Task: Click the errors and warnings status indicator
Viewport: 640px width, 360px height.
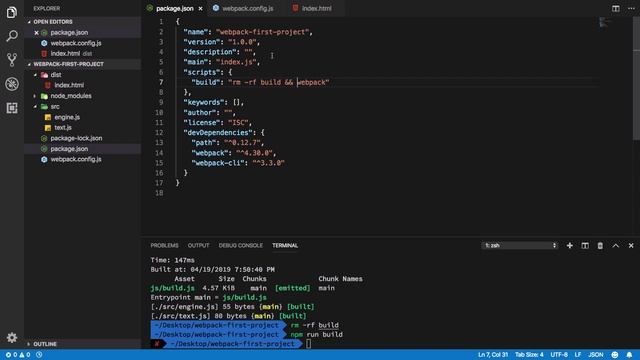Action: [18, 355]
